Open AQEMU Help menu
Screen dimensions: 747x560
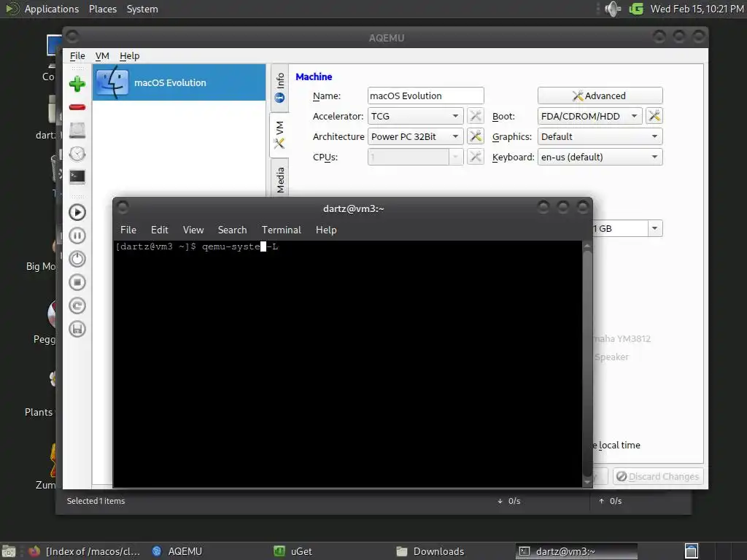click(129, 55)
